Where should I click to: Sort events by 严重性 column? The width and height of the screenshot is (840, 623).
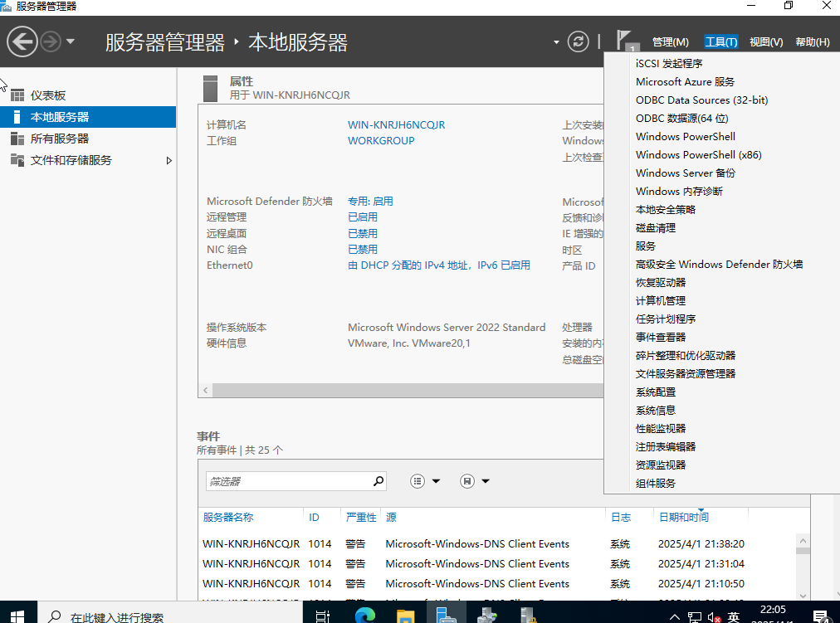(x=360, y=517)
